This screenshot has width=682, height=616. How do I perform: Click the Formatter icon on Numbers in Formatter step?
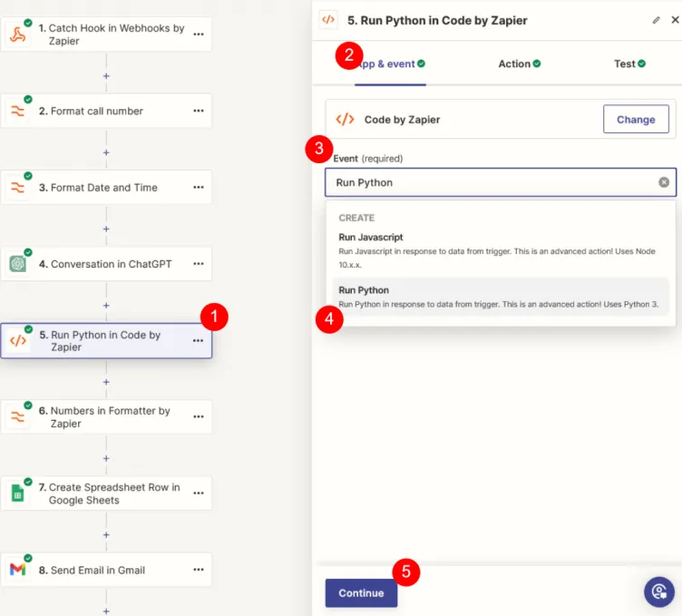pos(17,417)
